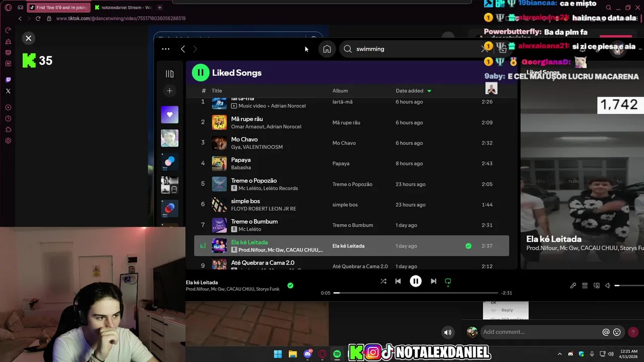Open History clock icon in Opera sidebar
The width and height of the screenshot is (644, 362).
click(x=8, y=119)
